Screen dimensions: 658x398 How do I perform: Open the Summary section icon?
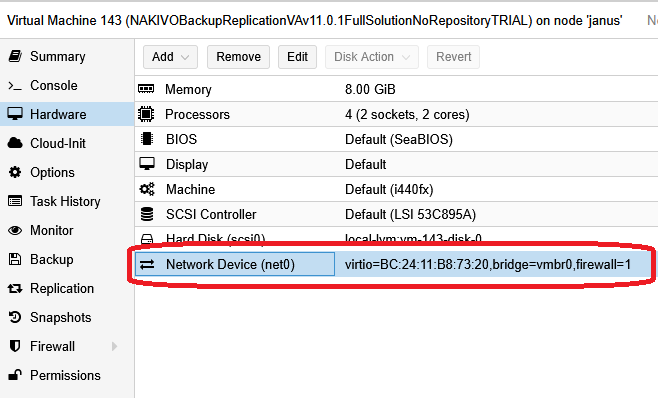(x=15, y=56)
